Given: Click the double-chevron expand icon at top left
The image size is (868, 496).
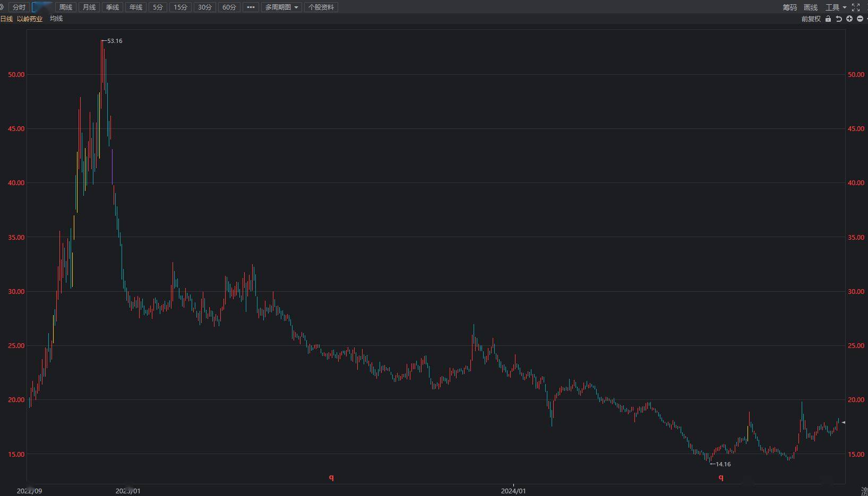Looking at the screenshot, I should click(2, 7).
